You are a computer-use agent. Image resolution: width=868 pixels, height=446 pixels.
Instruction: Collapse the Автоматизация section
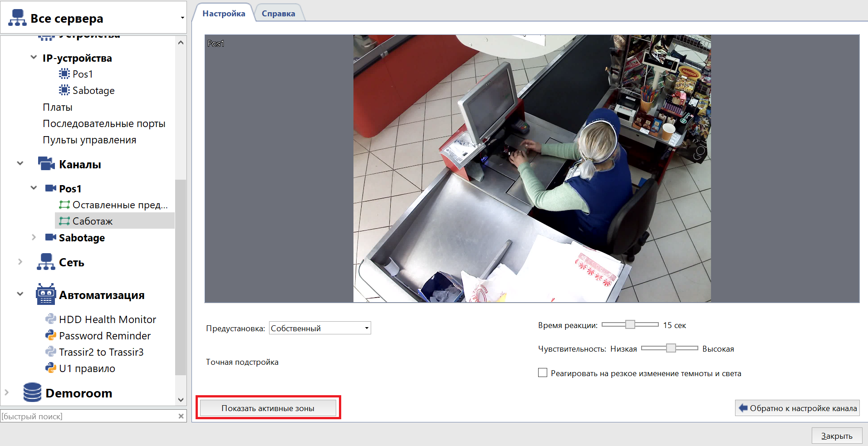(20, 294)
